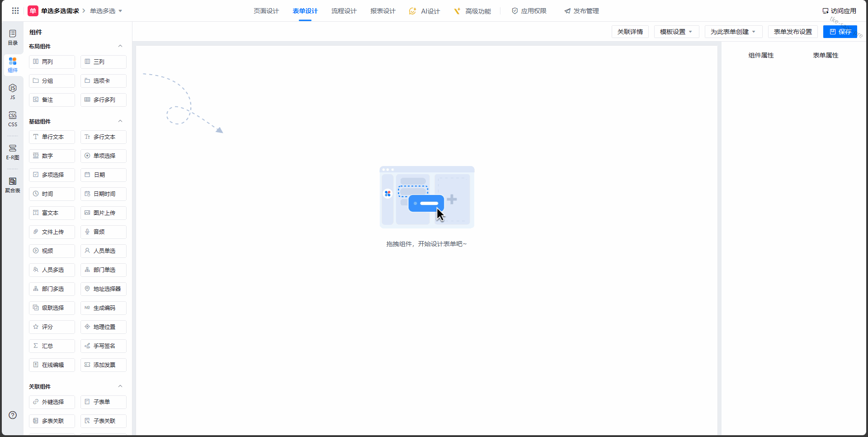Open the 模板设置 dropdown

(x=676, y=32)
